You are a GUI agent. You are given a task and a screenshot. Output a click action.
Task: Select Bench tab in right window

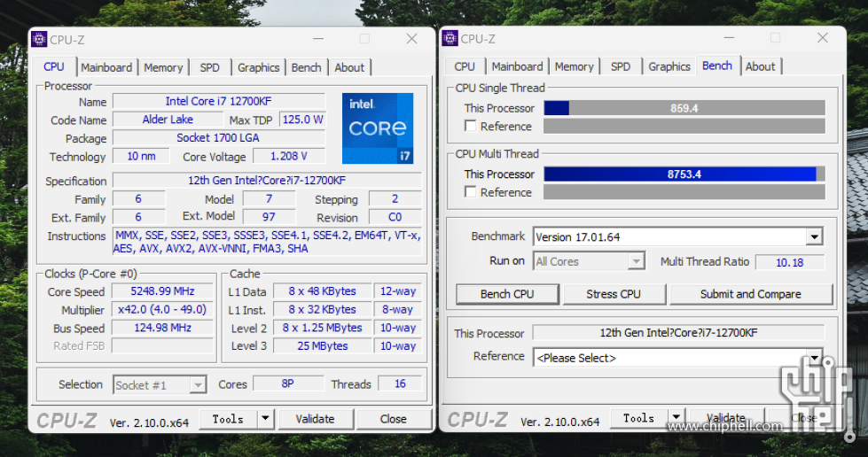[x=717, y=66]
